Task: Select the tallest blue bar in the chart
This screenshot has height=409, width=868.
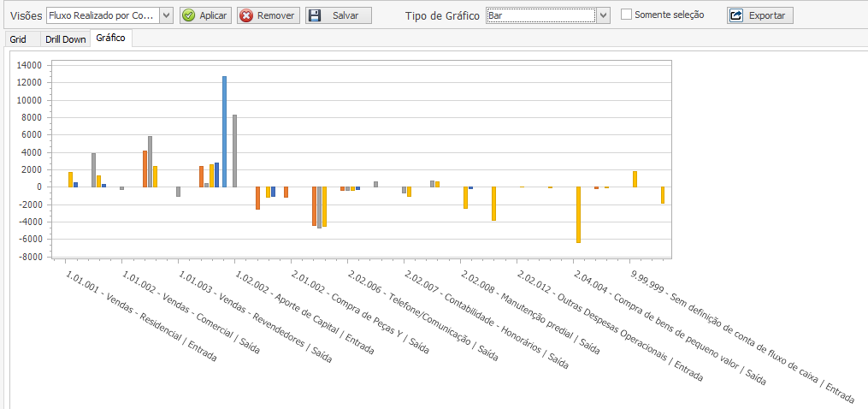Action: pyautogui.click(x=225, y=128)
